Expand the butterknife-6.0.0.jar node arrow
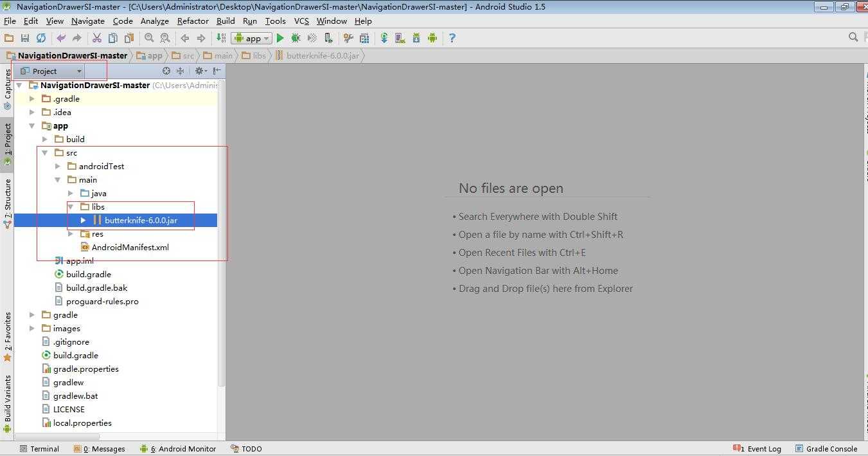This screenshot has width=868, height=456. 84,220
